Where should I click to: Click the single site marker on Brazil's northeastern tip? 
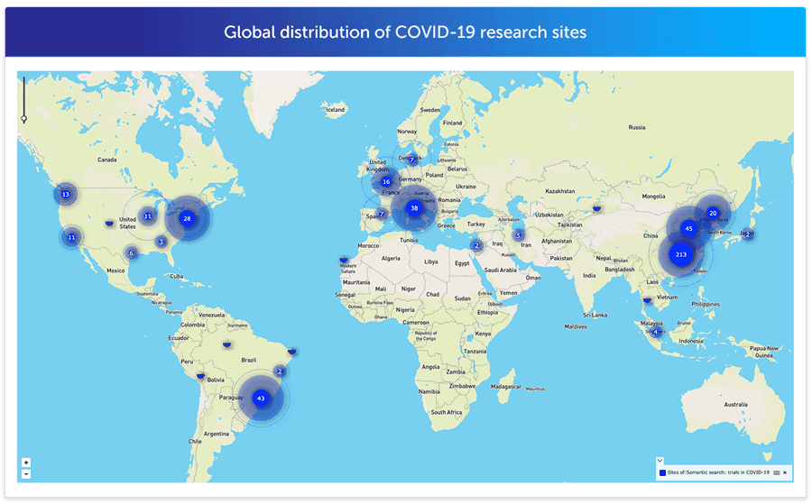(292, 352)
